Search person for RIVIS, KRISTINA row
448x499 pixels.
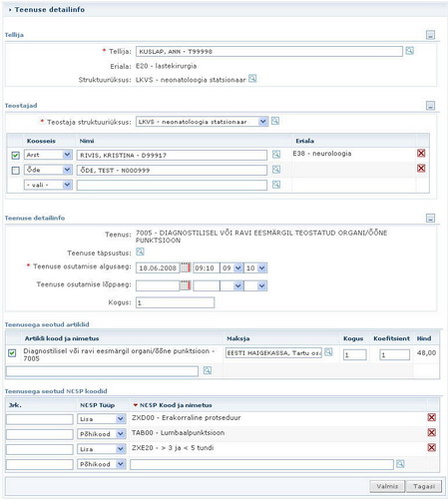coord(276,155)
